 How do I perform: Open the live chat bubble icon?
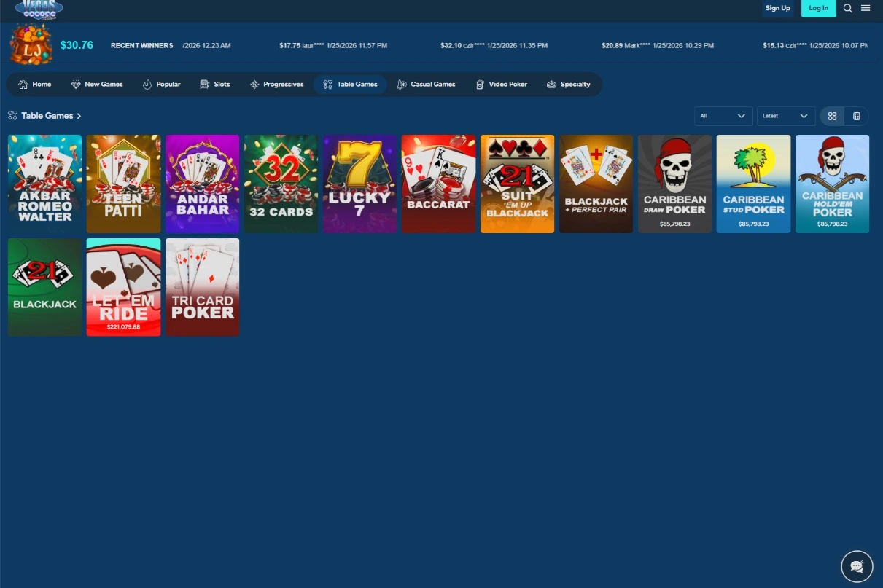[857, 566]
